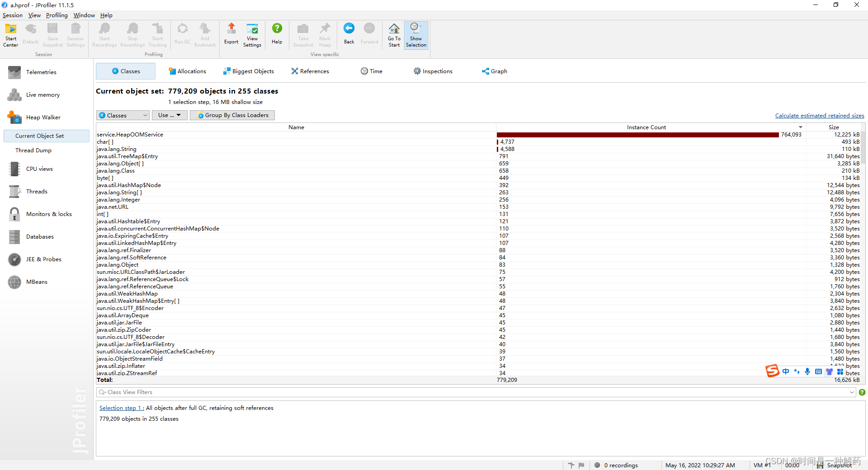Switch to the Allocations view tab
The height and width of the screenshot is (470, 868).
click(187, 71)
